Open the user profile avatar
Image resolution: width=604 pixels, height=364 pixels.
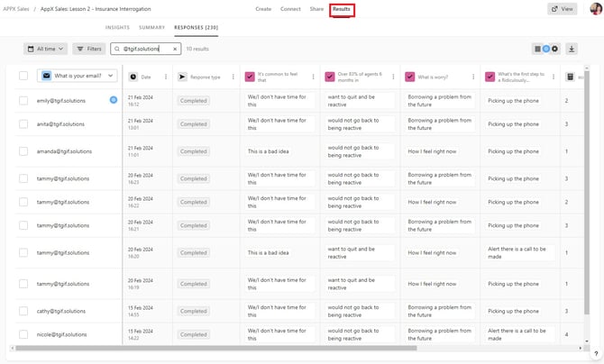pos(595,8)
